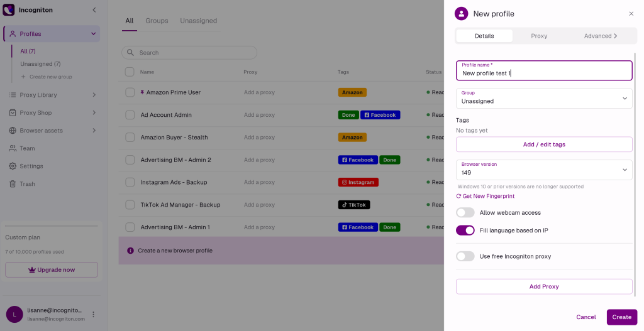Open the Group dropdown set to Unassigned
This screenshot has width=644, height=331.
(x=544, y=99)
